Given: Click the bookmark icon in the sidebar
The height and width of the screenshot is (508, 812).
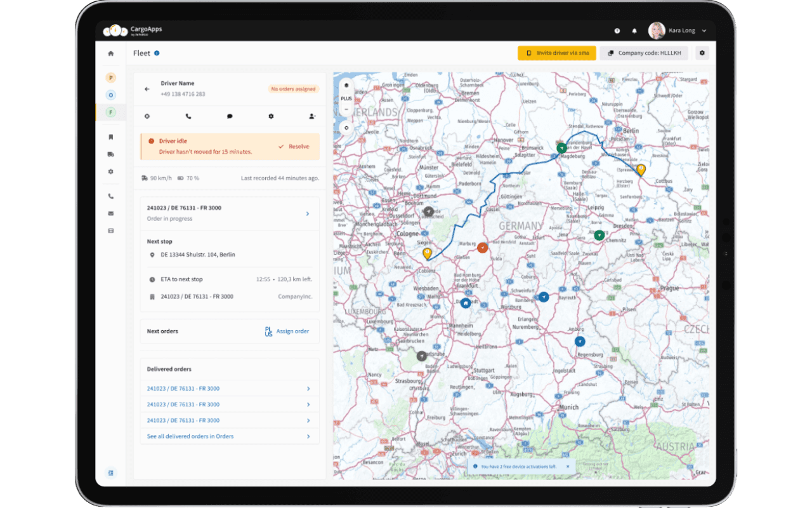Looking at the screenshot, I should coord(110,136).
